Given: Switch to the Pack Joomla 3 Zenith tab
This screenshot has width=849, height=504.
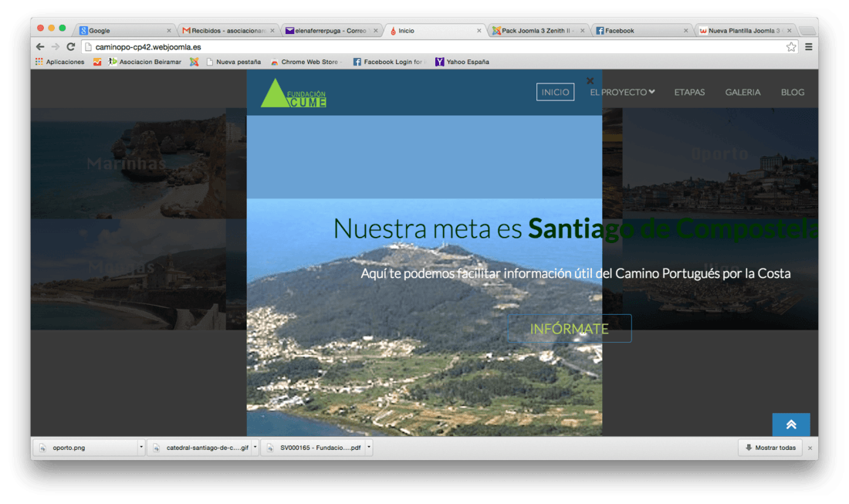Looking at the screenshot, I should click(x=538, y=31).
